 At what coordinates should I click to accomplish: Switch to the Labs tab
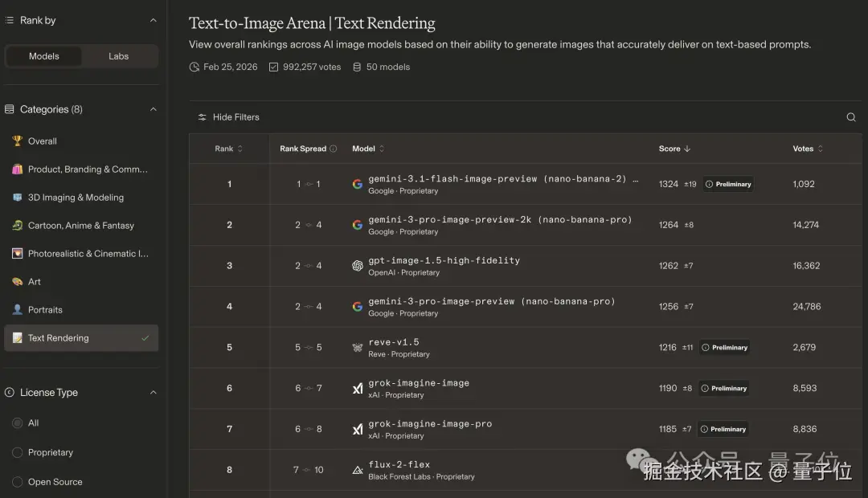point(119,56)
